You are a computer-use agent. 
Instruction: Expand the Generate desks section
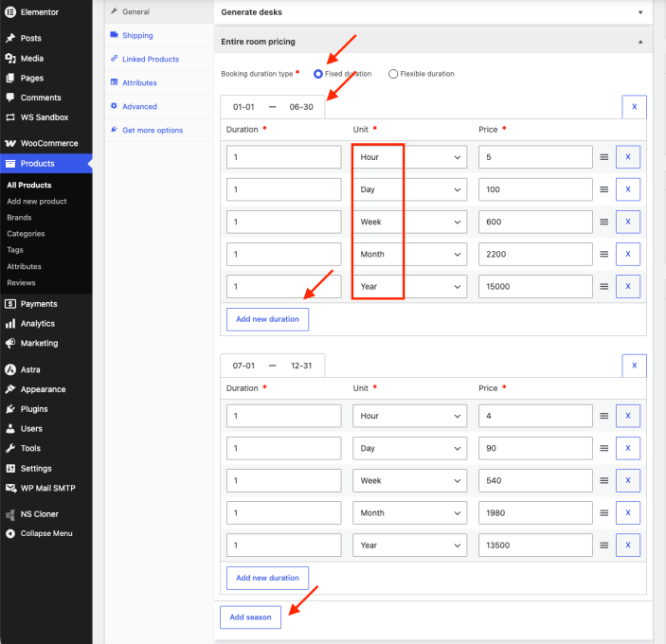pyautogui.click(x=433, y=12)
